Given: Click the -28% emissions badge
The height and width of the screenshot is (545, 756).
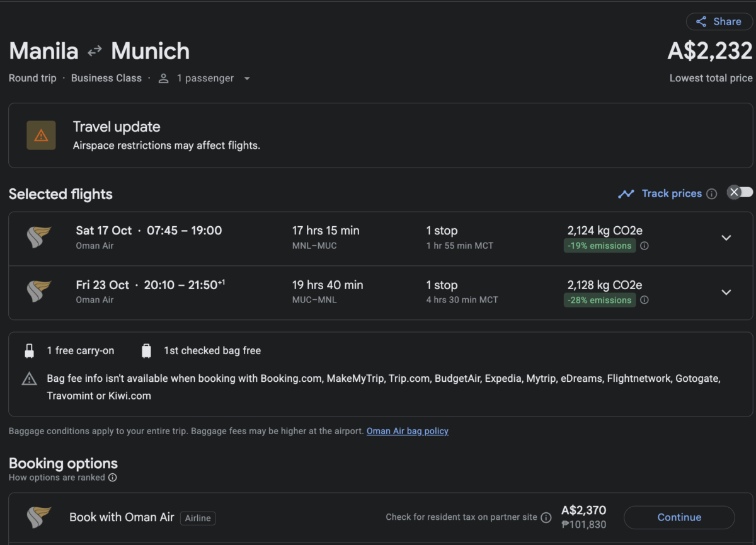Looking at the screenshot, I should 600,300.
